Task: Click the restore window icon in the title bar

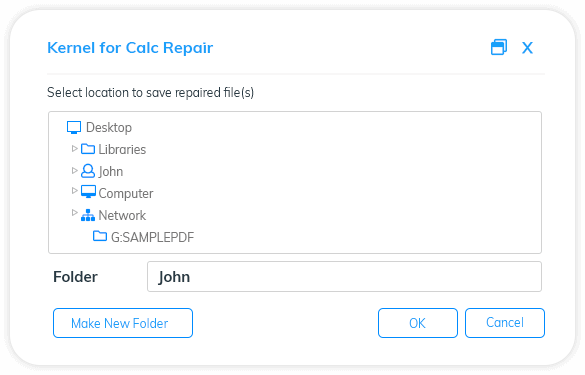Action: (499, 47)
